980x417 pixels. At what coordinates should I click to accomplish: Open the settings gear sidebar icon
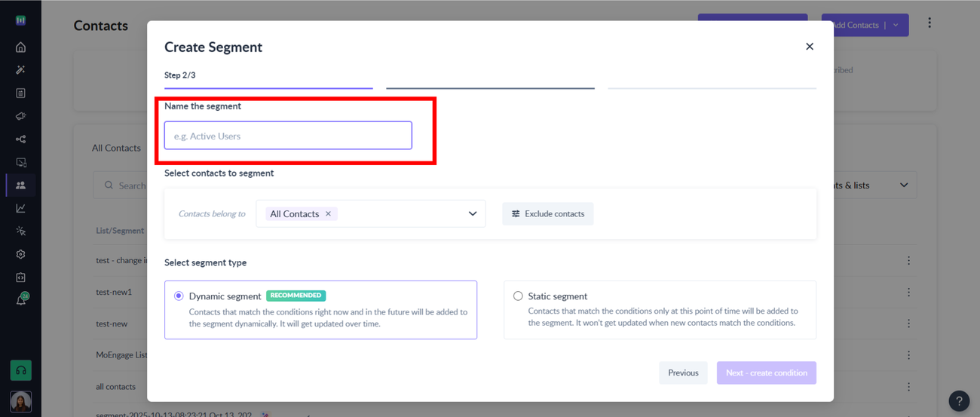coord(20,254)
